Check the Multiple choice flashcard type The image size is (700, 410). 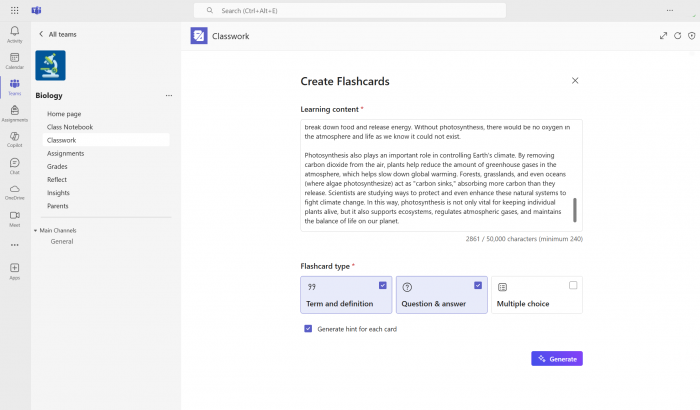pyautogui.click(x=573, y=285)
